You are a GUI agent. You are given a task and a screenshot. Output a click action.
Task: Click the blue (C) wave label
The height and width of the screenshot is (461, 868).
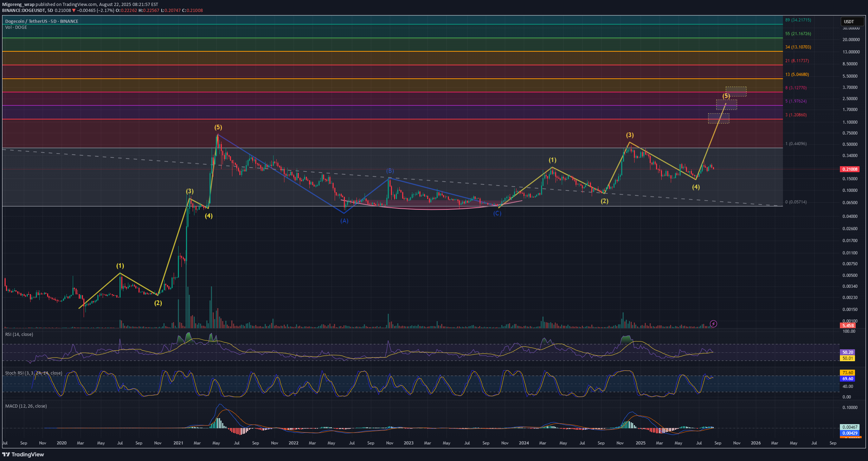click(497, 213)
